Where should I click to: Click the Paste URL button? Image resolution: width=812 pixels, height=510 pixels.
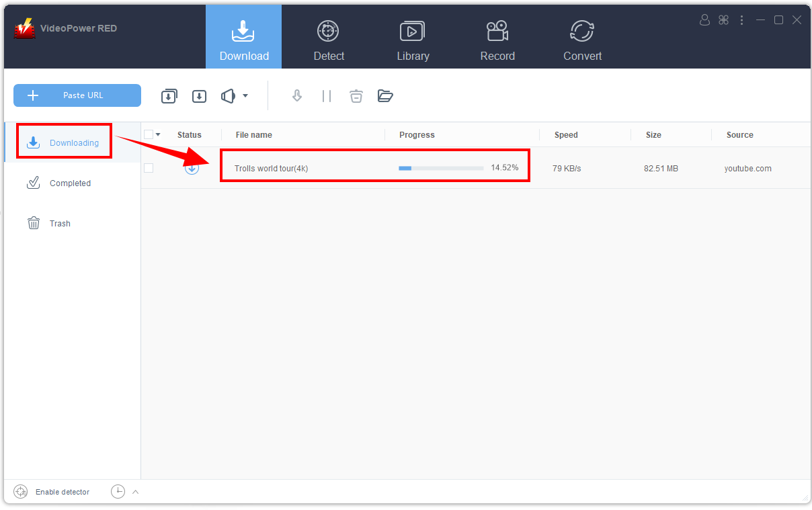tap(77, 95)
